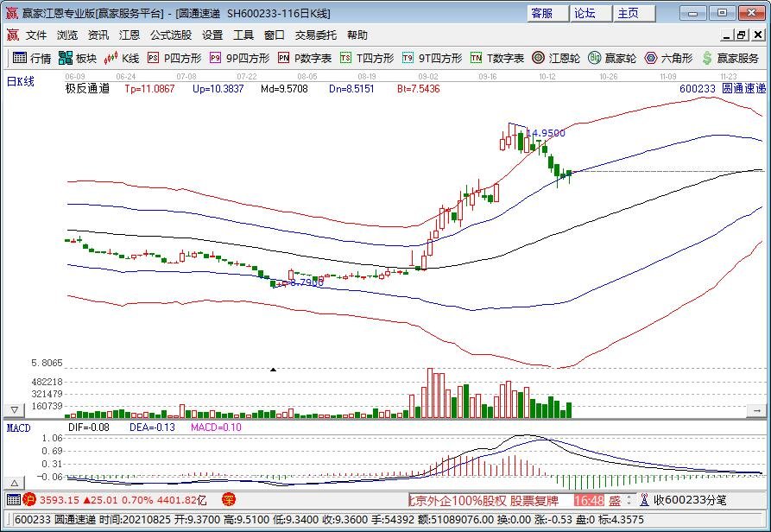Open the 设置 menu
This screenshot has width=771, height=532.
[x=212, y=35]
